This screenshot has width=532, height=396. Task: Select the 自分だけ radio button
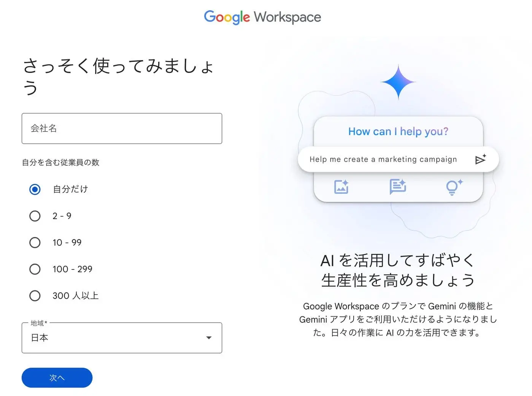[x=35, y=189]
